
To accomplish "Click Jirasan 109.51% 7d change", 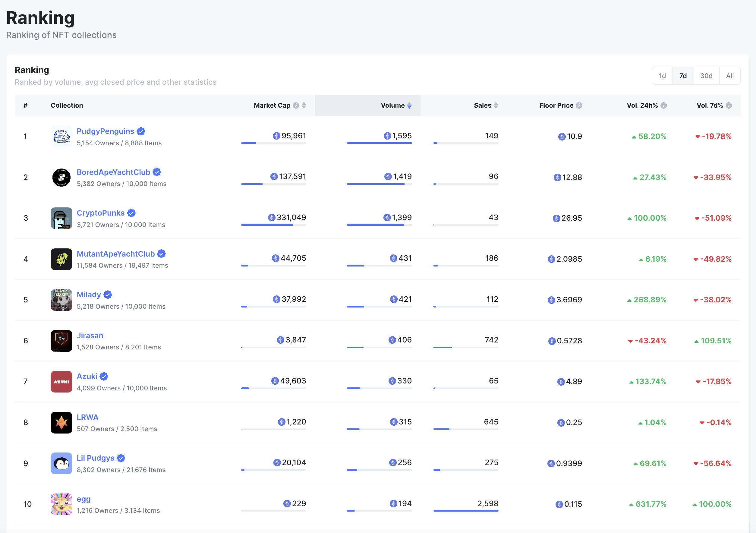I will (713, 341).
